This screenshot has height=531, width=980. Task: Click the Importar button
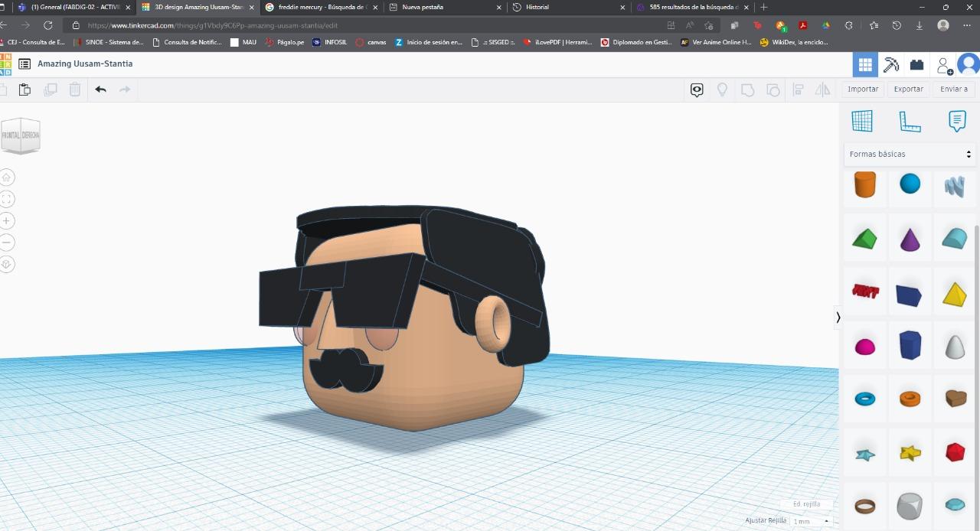point(863,89)
